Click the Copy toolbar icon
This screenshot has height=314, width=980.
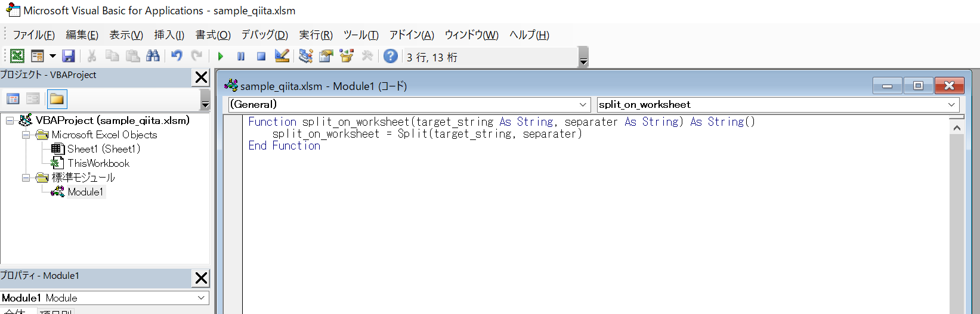click(x=112, y=56)
